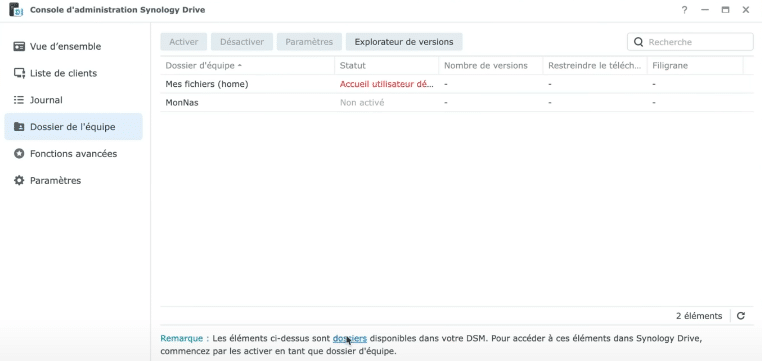Viewport: 762px width, 361px height.
Task: Click the Activer button
Action: [184, 42]
